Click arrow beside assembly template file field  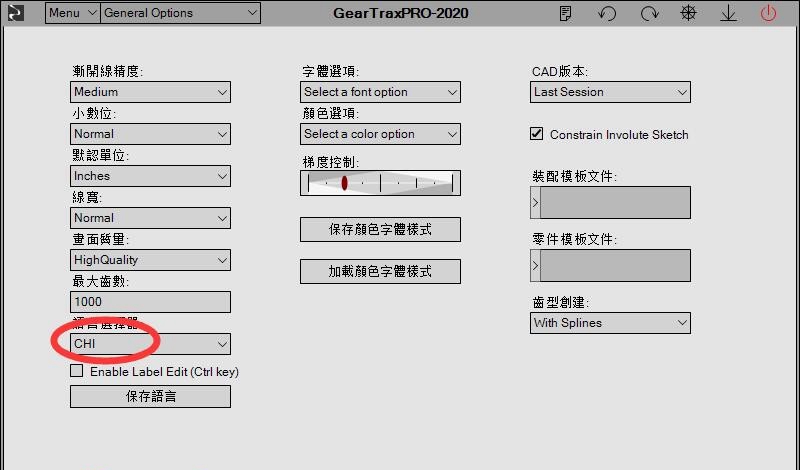535,203
